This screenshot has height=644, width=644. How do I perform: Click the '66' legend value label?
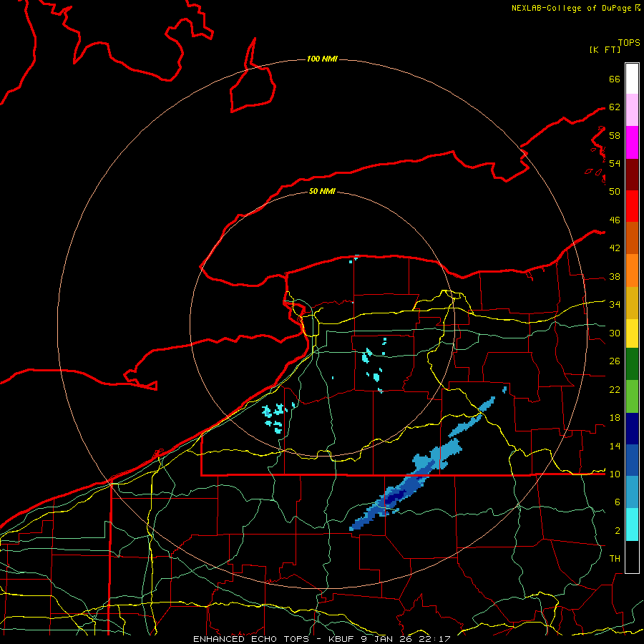[x=615, y=79]
